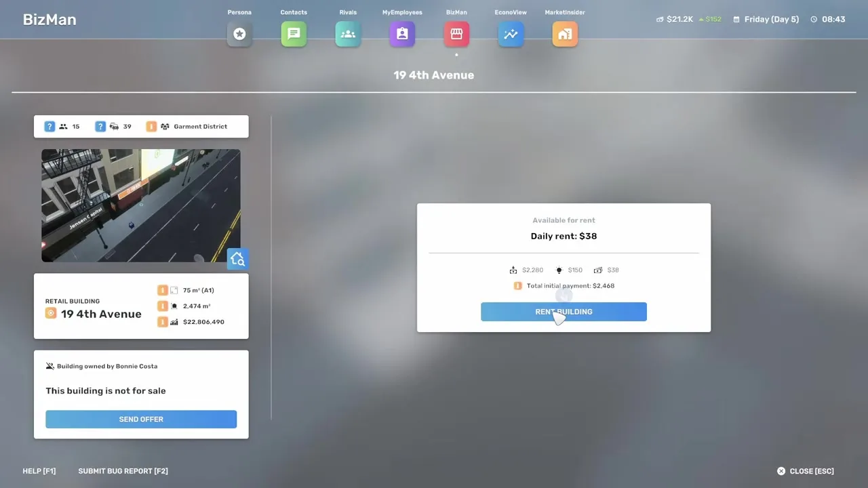Open the Rivals app icon
This screenshot has width=868, height=488.
tap(348, 34)
